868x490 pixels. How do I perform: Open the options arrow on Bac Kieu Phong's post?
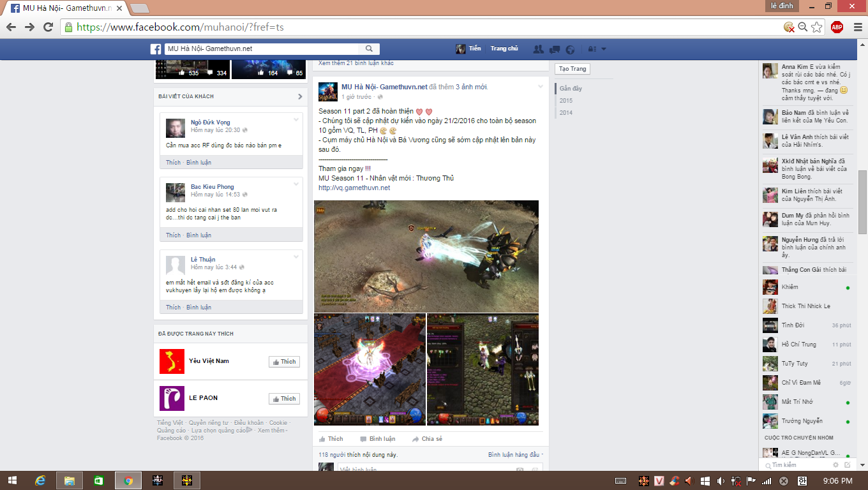[296, 184]
